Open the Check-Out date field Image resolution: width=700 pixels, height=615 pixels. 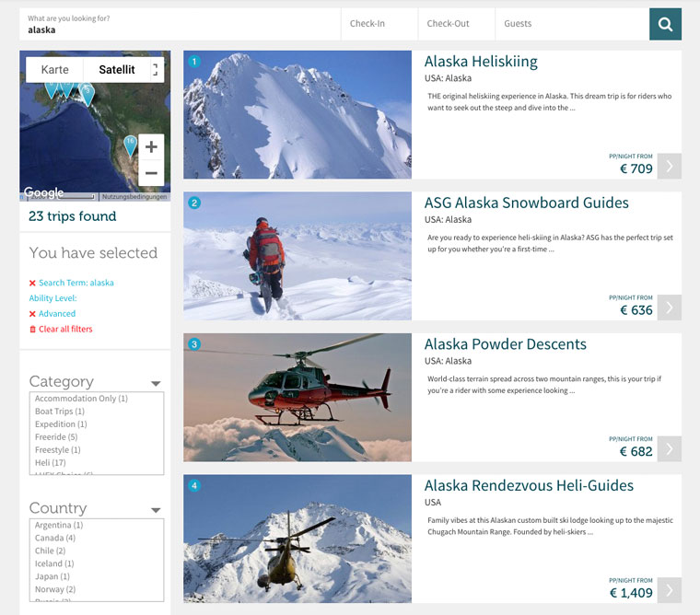click(x=456, y=24)
